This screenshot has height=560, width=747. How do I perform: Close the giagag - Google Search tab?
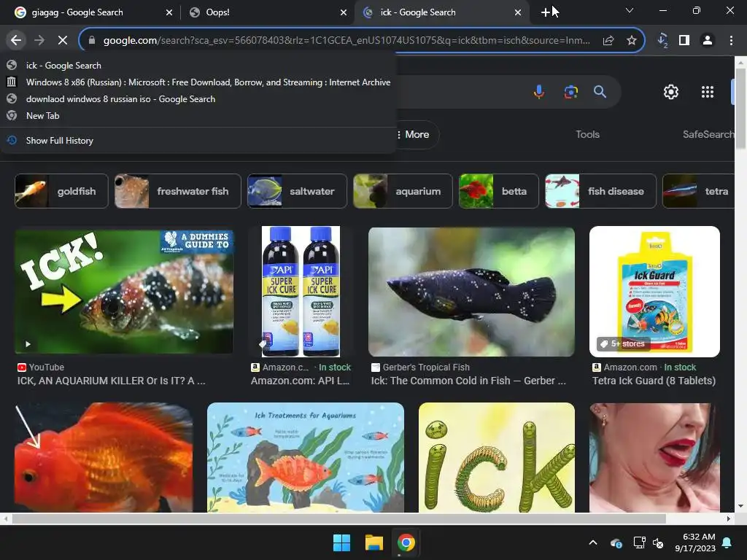coord(169,12)
